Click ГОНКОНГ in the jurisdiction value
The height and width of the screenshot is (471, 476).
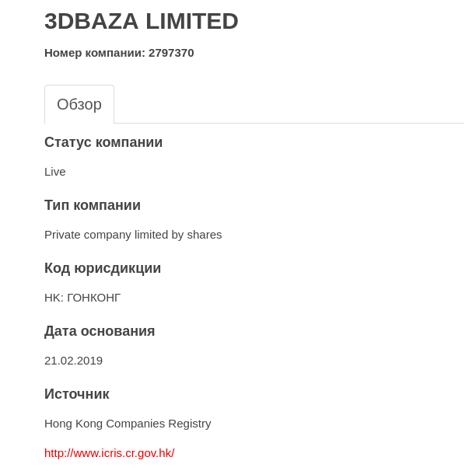click(x=94, y=298)
